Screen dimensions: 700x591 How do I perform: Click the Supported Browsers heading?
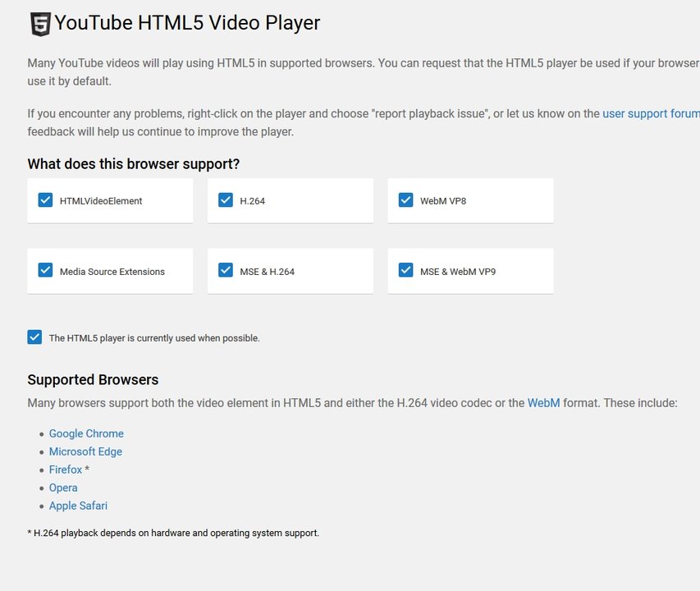93,379
